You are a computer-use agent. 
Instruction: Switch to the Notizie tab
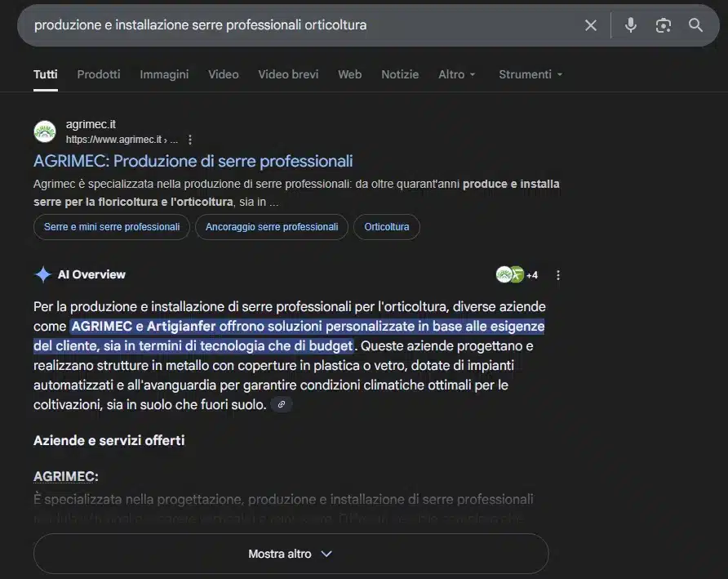[x=400, y=74]
